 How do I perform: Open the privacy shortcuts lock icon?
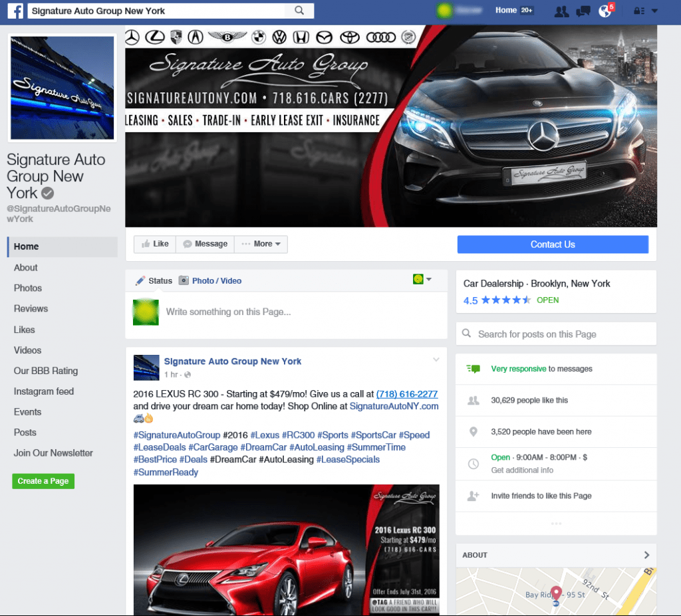click(638, 11)
